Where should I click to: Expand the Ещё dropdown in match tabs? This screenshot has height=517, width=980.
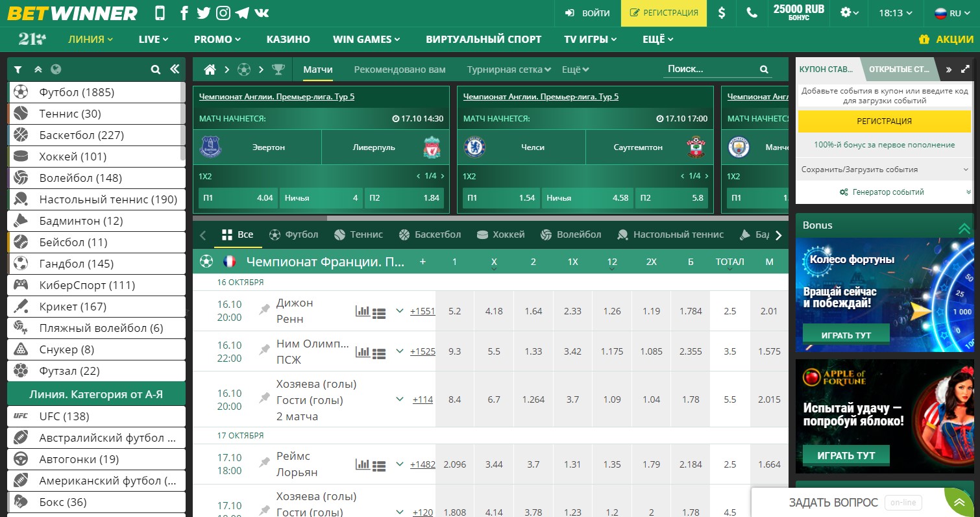tap(575, 69)
